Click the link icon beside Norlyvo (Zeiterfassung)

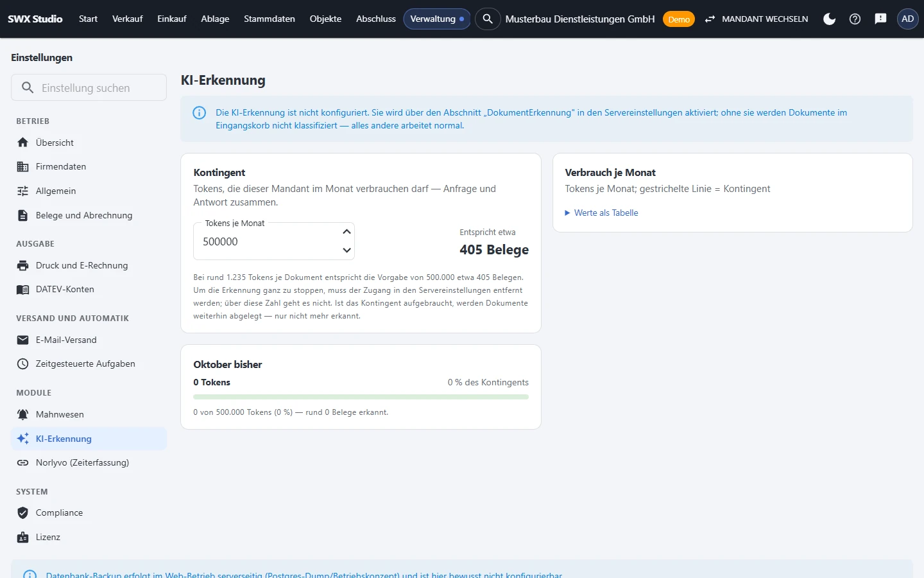[x=23, y=462]
